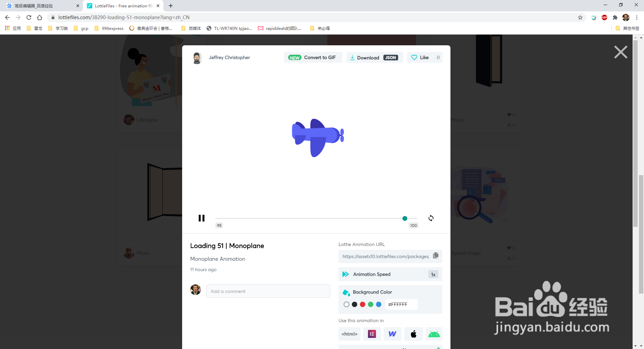Open a new browser tab

(x=171, y=6)
